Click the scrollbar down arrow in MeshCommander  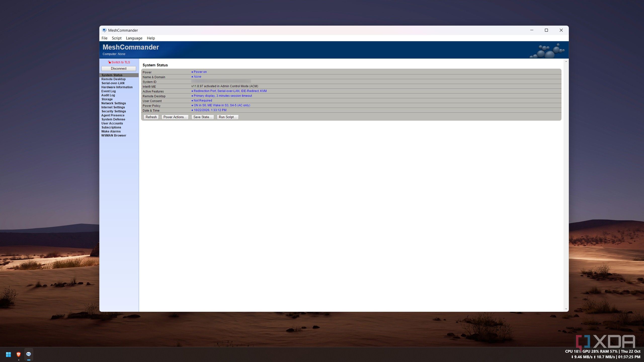point(566,309)
